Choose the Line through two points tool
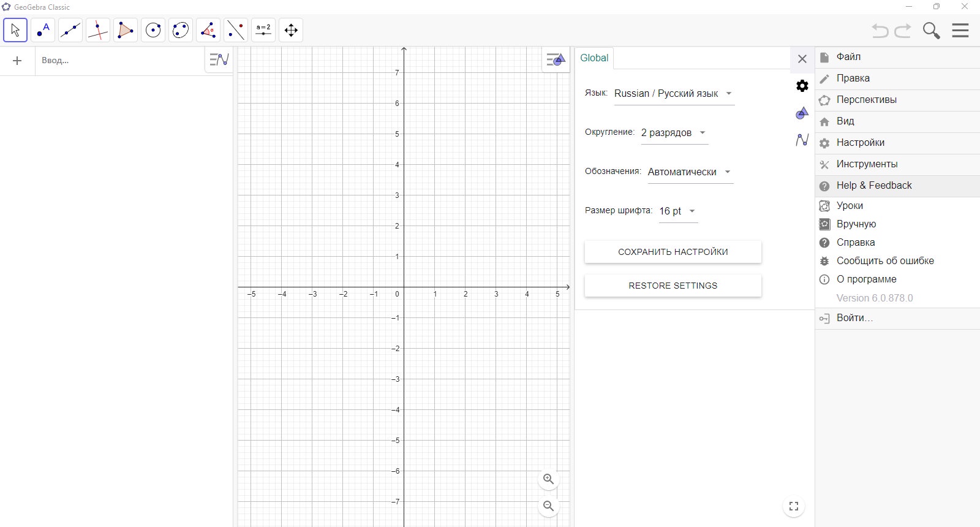 (70, 30)
